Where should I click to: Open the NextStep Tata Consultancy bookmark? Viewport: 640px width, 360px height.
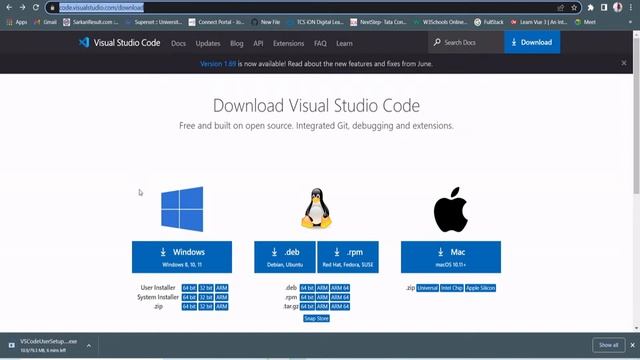point(378,22)
